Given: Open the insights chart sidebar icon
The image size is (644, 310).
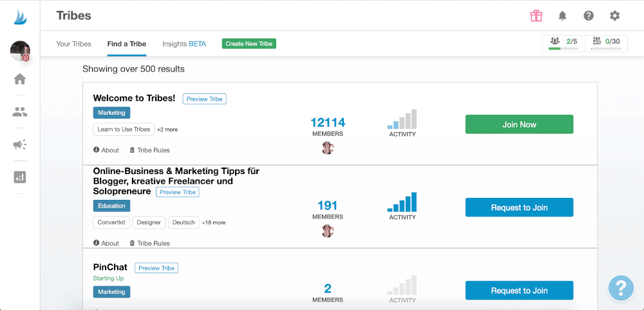Looking at the screenshot, I should 20,177.
